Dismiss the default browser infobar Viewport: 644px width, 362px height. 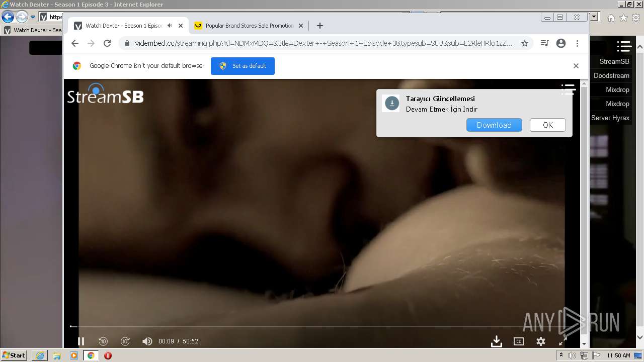(576, 66)
